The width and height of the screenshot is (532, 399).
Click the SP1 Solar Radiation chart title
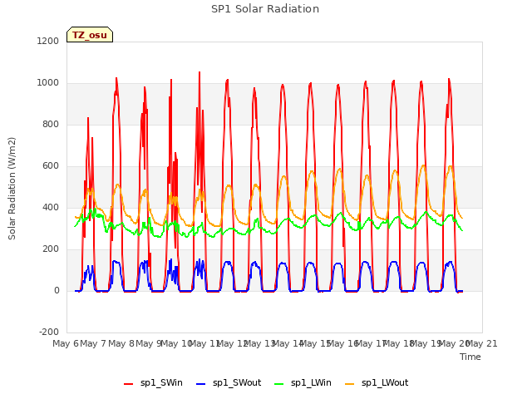(x=265, y=9)
